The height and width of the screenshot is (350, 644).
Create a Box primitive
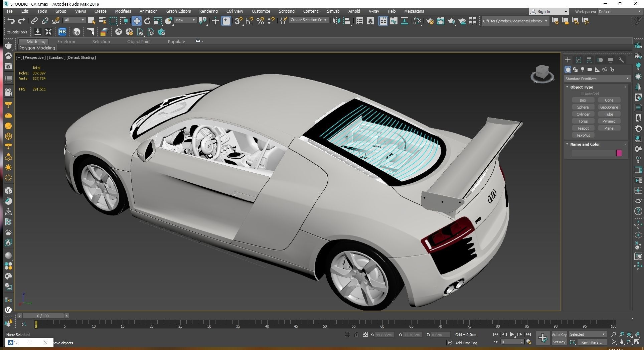583,100
